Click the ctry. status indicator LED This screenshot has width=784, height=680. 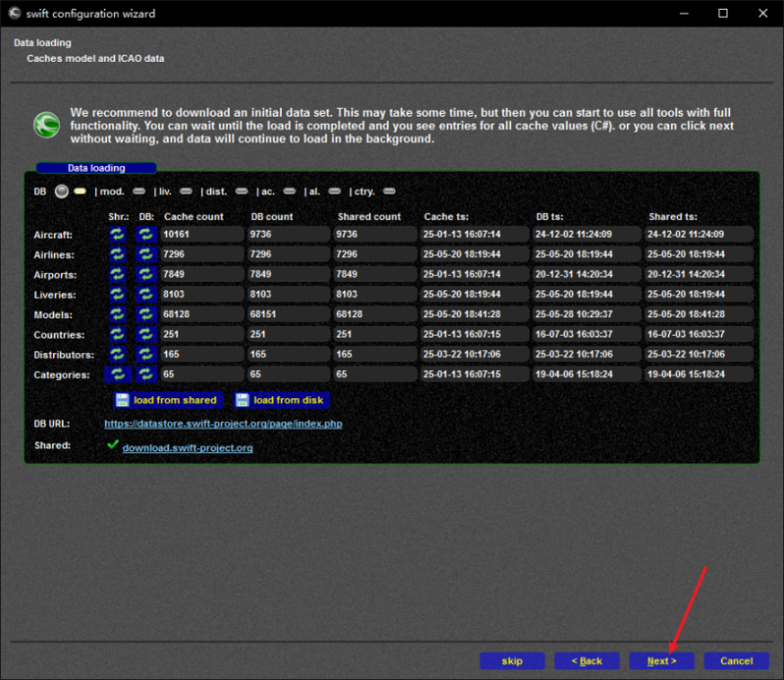[x=389, y=191]
